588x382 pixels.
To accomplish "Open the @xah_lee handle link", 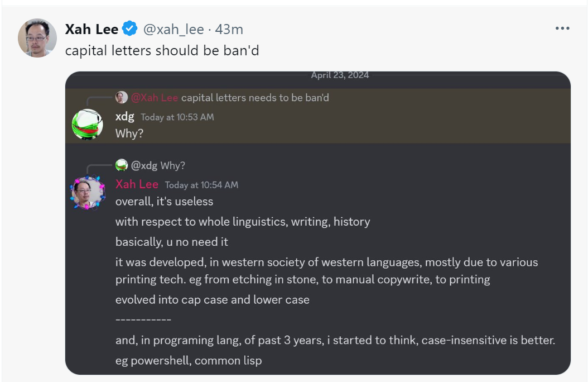I will click(173, 29).
